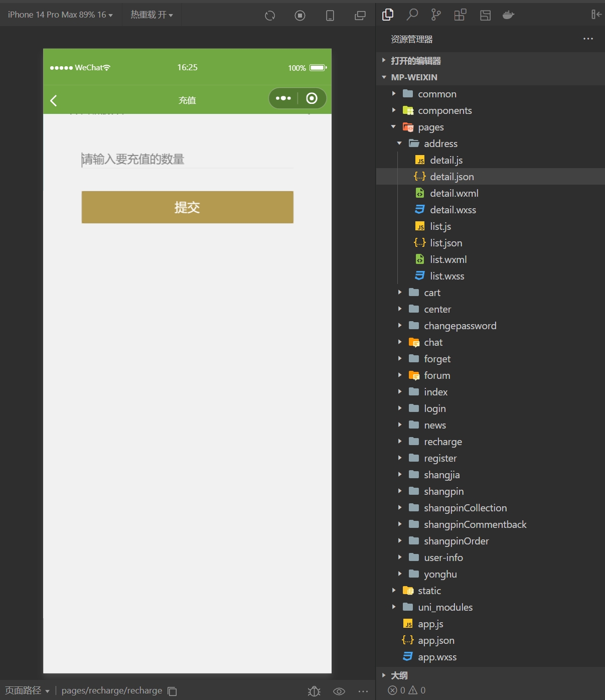Expand the user-info folder

pyautogui.click(x=490, y=557)
